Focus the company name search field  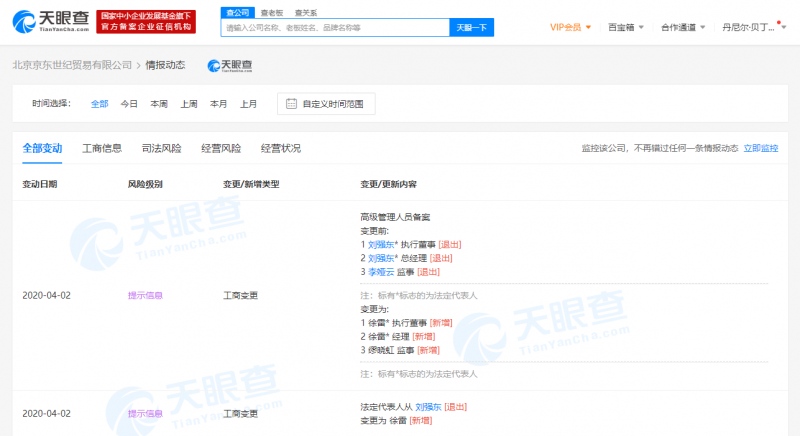pyautogui.click(x=335, y=27)
